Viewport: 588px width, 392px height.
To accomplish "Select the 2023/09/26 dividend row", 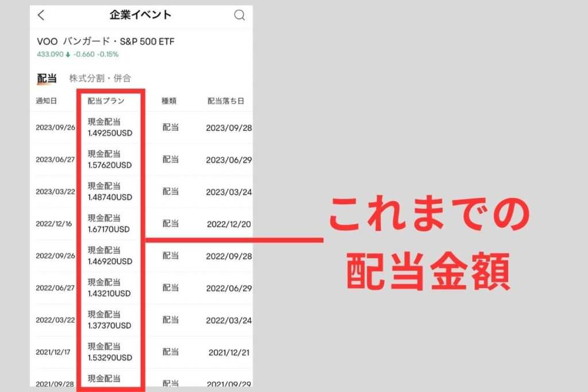I will [55, 127].
